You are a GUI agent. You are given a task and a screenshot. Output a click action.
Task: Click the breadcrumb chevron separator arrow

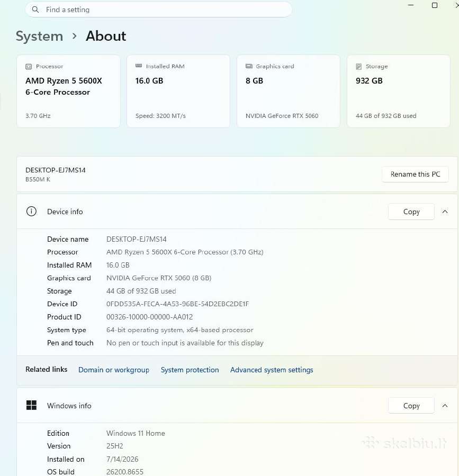pos(75,36)
